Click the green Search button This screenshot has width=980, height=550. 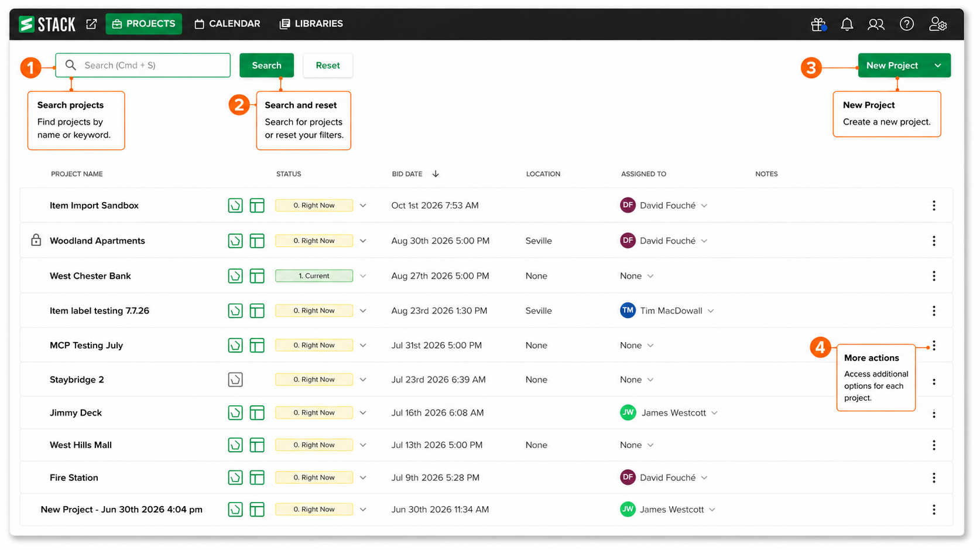click(266, 66)
